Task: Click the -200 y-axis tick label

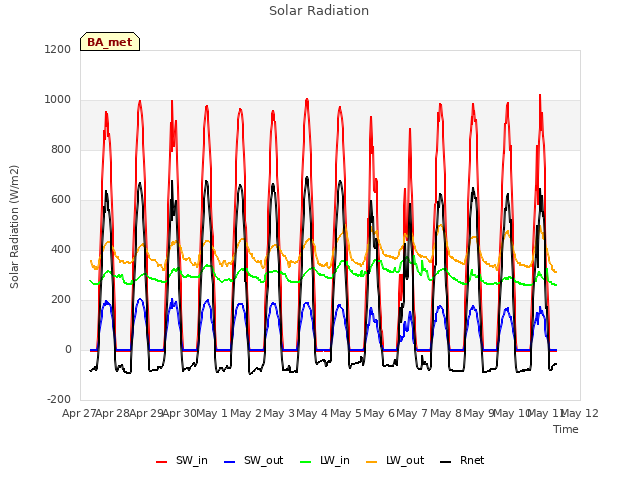Action: coord(59,399)
